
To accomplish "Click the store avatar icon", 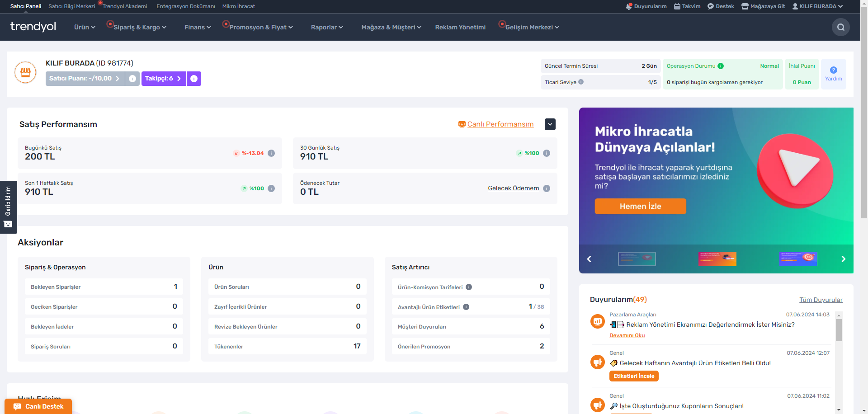I will (25, 72).
